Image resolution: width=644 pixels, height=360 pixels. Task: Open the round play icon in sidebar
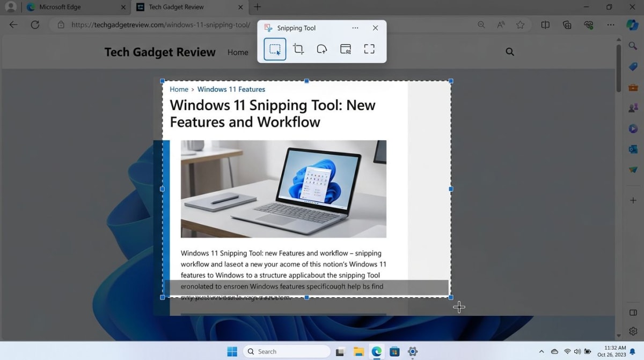(633, 128)
